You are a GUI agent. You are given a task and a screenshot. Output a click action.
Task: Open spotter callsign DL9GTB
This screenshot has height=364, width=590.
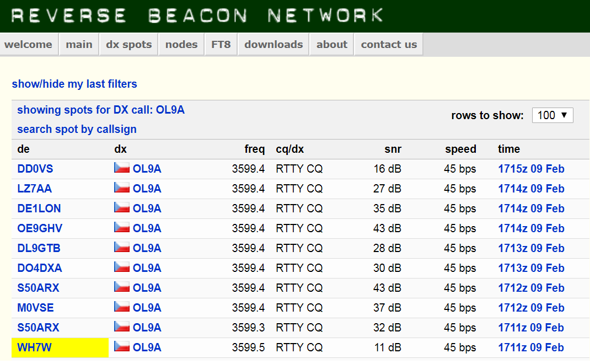(x=39, y=248)
